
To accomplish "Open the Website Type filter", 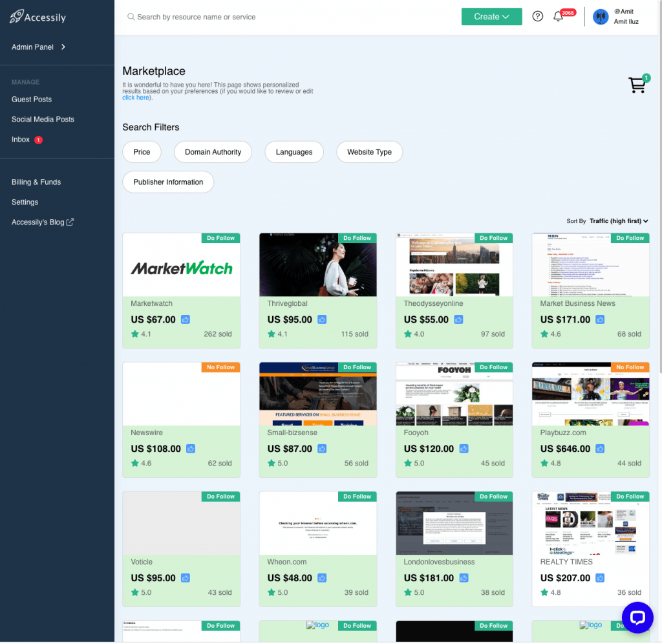I will (x=369, y=152).
